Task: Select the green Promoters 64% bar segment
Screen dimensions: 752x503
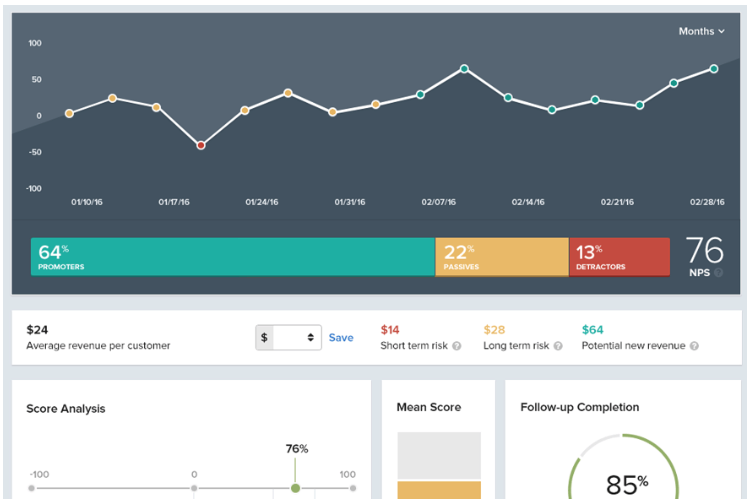Action: coord(232,257)
